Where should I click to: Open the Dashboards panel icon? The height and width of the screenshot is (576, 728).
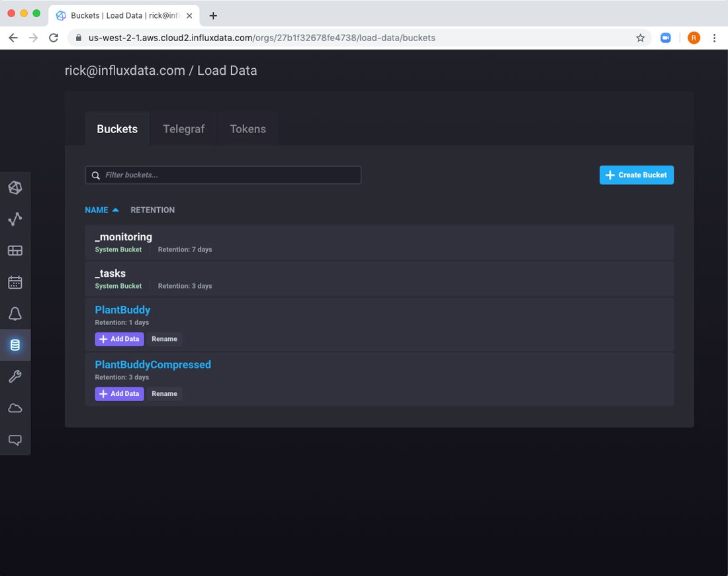pos(15,250)
